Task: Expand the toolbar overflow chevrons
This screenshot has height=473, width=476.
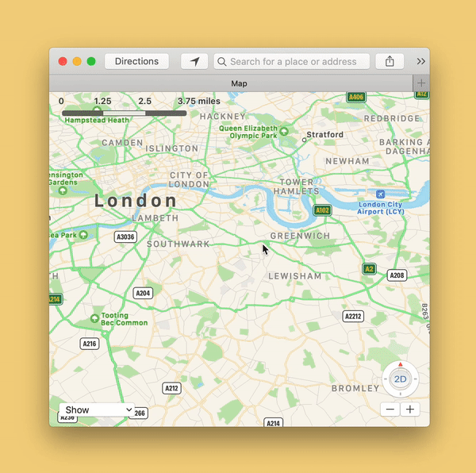Action: tap(420, 61)
